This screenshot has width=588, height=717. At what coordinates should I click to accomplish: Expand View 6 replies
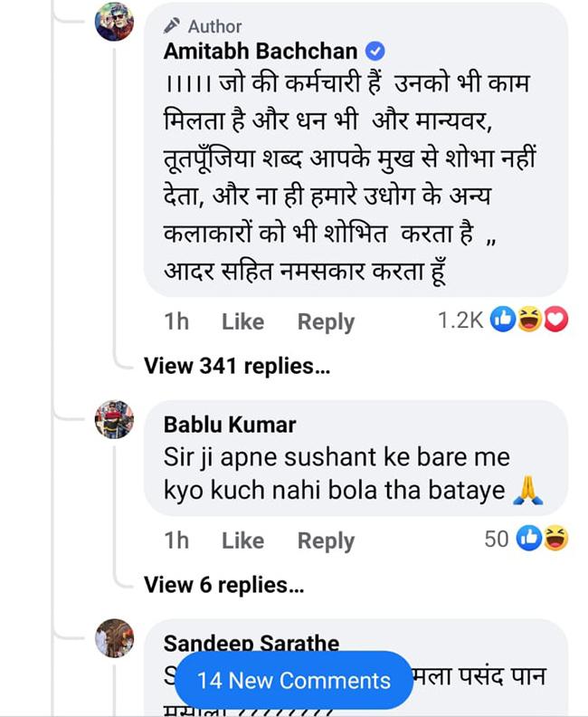tap(223, 585)
